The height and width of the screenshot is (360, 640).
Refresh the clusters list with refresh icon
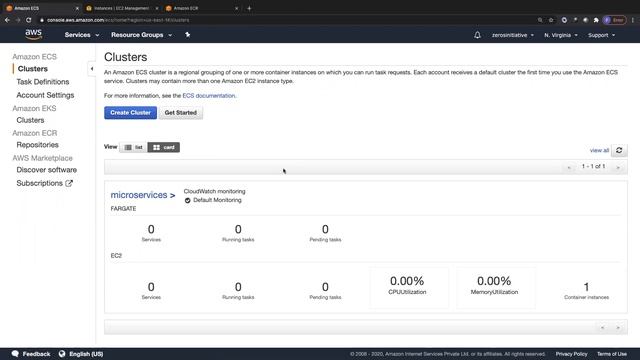pos(619,150)
